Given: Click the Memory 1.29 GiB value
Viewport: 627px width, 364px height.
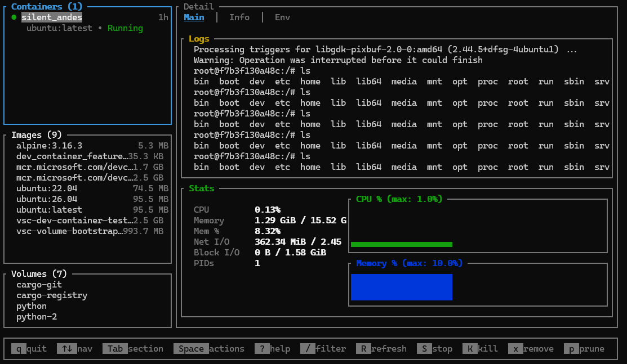Looking at the screenshot, I should (x=301, y=220).
